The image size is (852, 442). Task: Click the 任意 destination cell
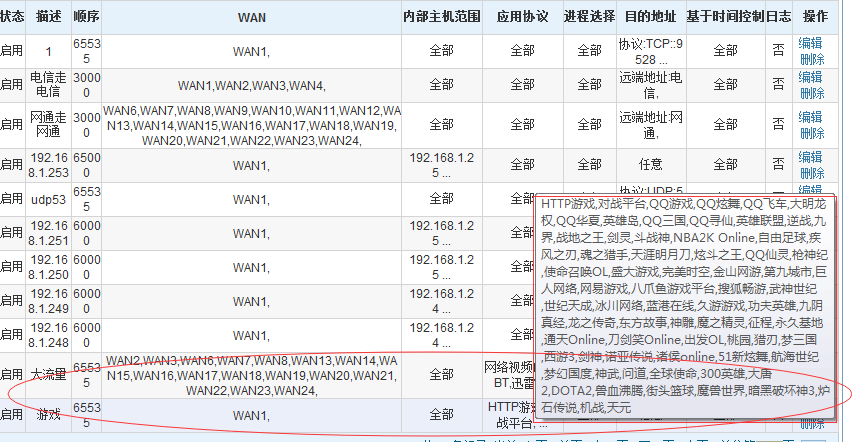pyautogui.click(x=650, y=164)
